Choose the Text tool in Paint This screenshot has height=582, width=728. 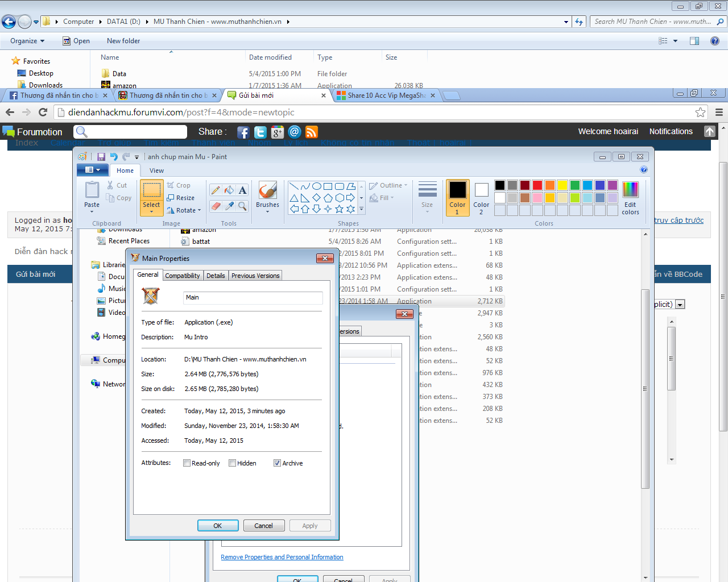coord(243,190)
